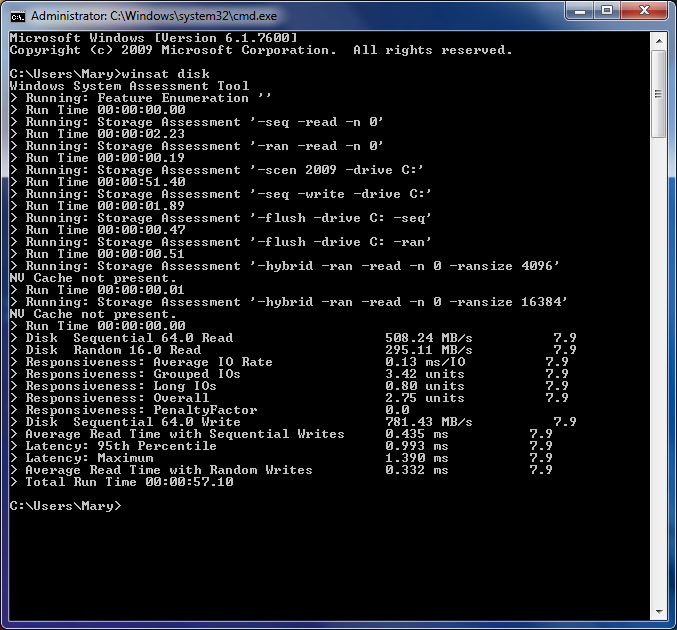Image resolution: width=677 pixels, height=630 pixels.
Task: Click the title 'Administrator: C:\Windows\system32\cmd.exe'
Action: pyautogui.click(x=154, y=16)
